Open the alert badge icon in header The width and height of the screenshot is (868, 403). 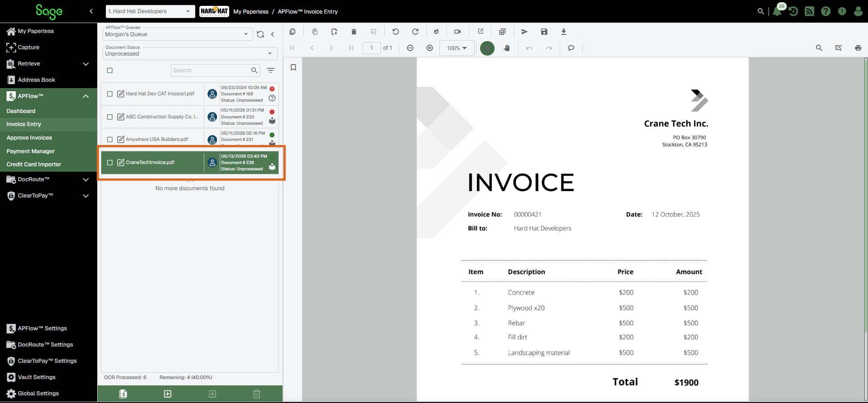point(842,11)
